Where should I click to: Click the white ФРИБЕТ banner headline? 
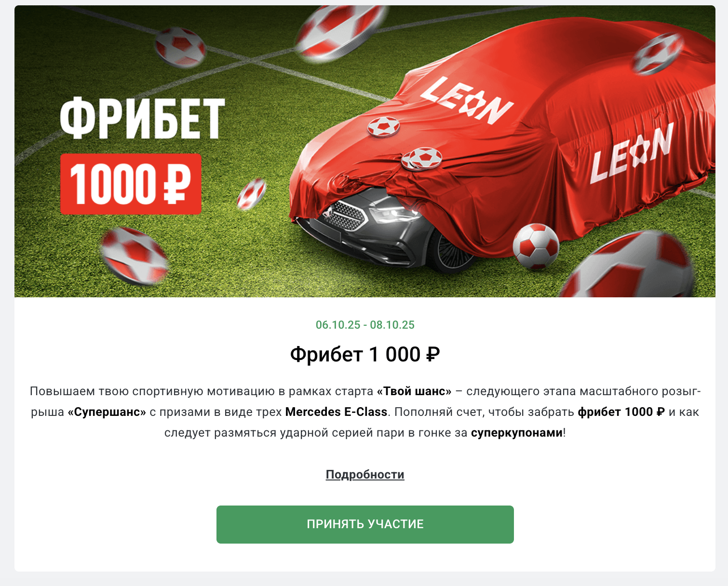pyautogui.click(x=143, y=119)
